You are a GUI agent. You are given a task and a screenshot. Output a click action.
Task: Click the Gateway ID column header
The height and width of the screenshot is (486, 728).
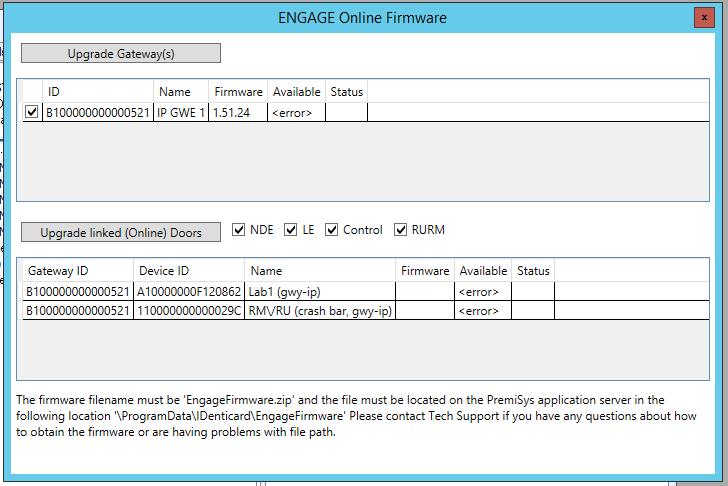click(x=78, y=271)
